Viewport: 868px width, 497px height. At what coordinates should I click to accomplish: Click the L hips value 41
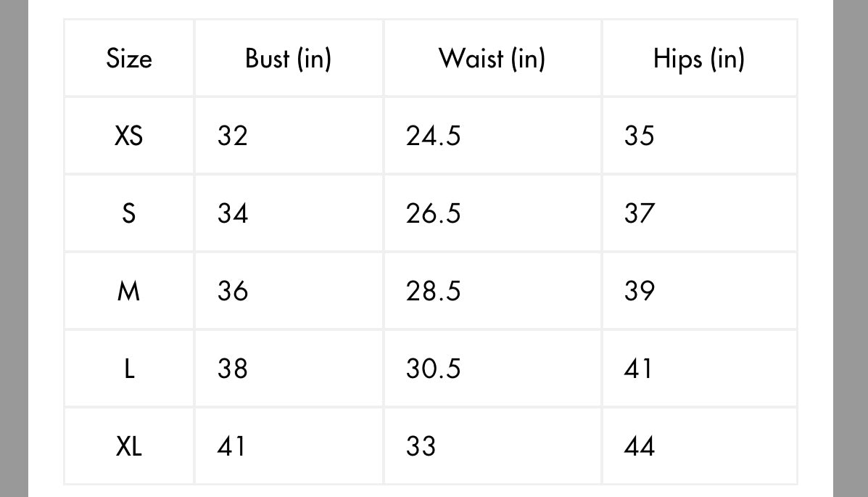638,369
